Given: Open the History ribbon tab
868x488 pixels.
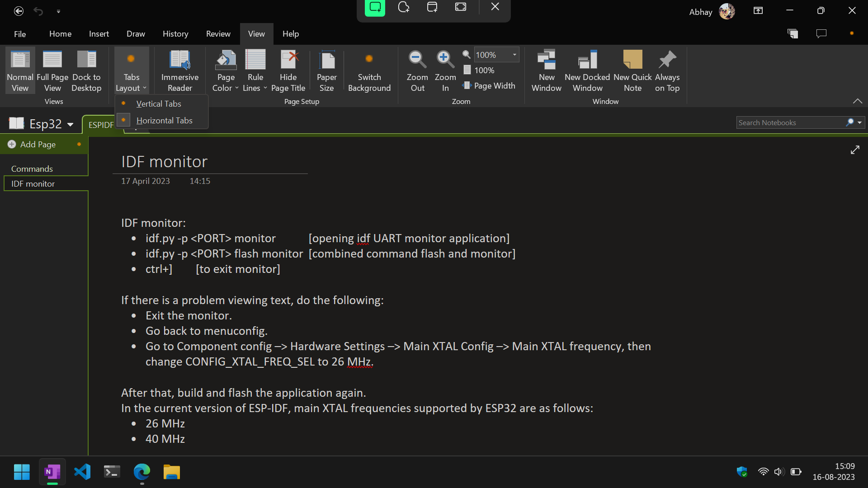Looking at the screenshot, I should click(x=175, y=33).
